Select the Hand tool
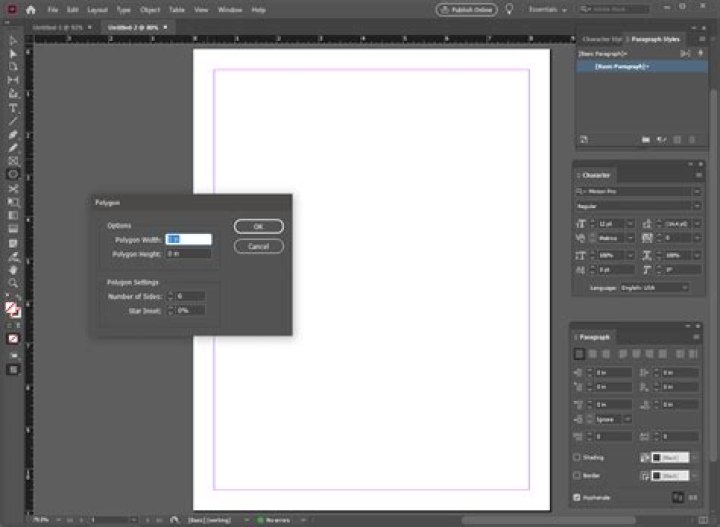 (x=13, y=270)
